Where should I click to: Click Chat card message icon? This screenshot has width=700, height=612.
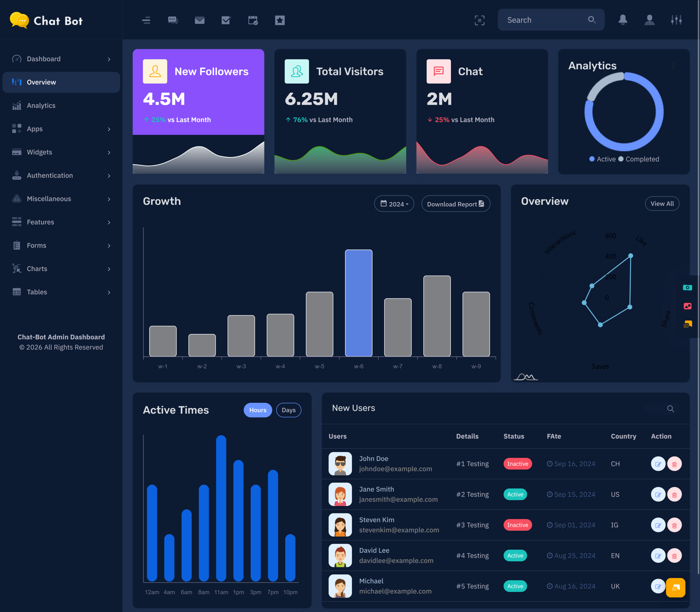click(x=439, y=71)
